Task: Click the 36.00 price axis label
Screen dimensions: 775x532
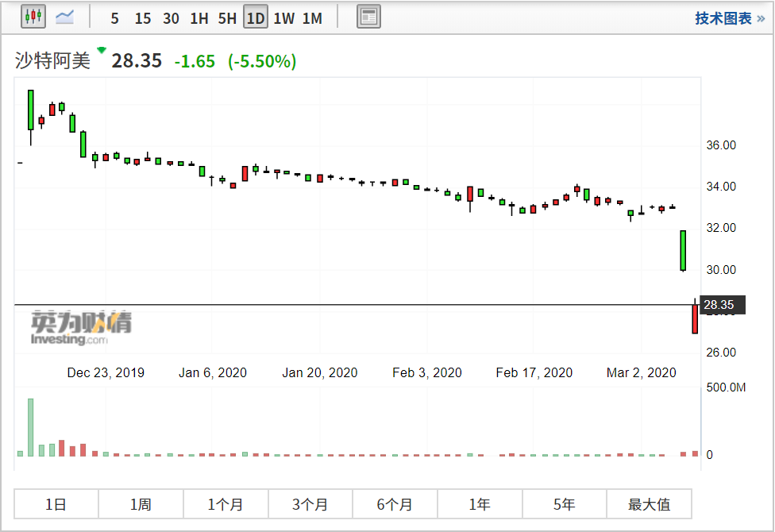Action: pyautogui.click(x=721, y=145)
